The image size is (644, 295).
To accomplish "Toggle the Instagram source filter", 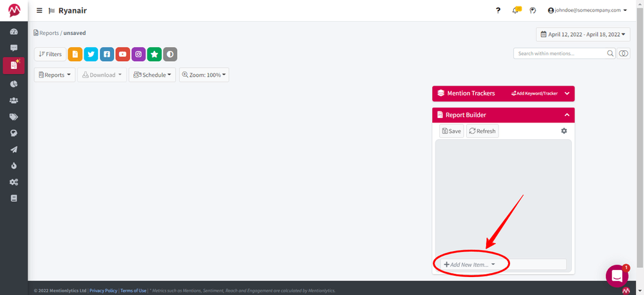I will (x=139, y=54).
